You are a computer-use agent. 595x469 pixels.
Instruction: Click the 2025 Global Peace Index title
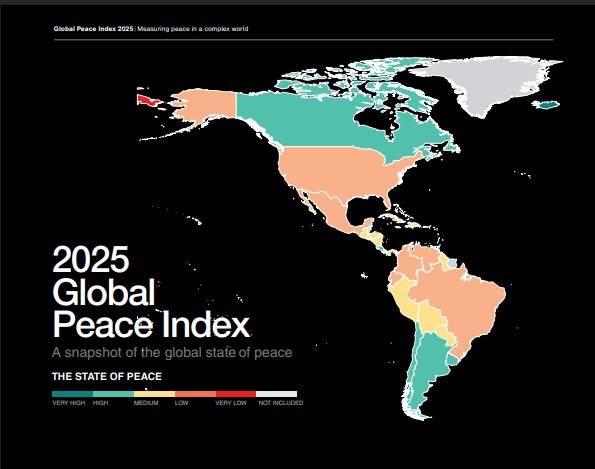pyautogui.click(x=151, y=291)
